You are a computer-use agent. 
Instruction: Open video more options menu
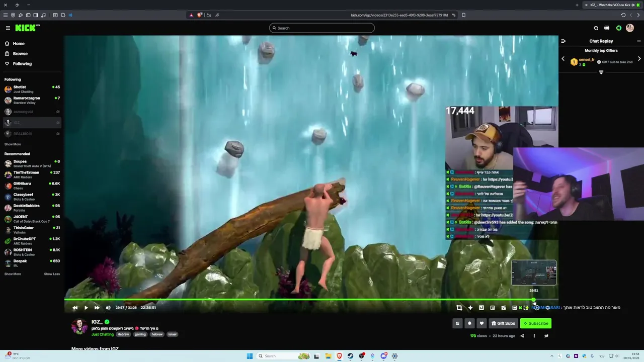click(x=534, y=336)
